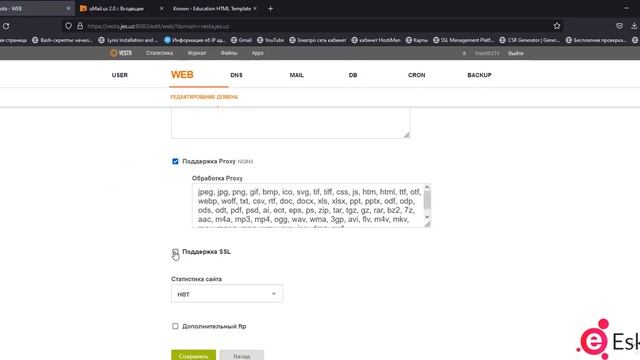Open the Информация об IP bookmark

coord(195,40)
